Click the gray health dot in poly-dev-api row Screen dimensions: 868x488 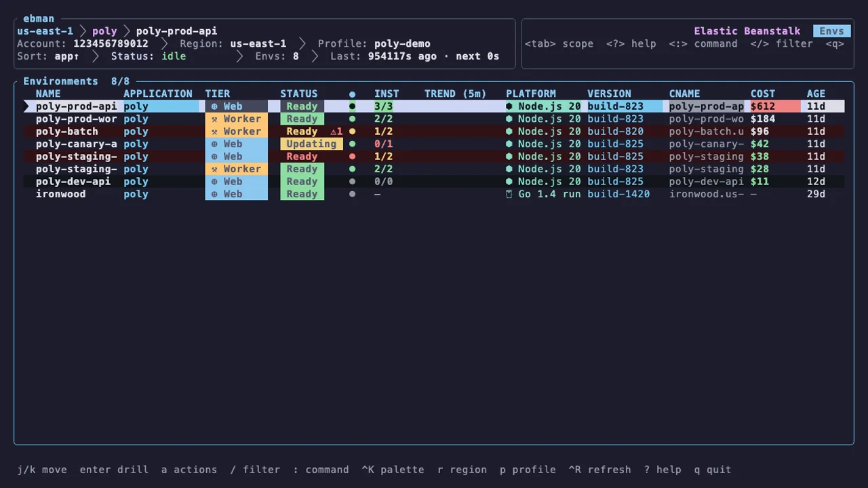(x=352, y=182)
